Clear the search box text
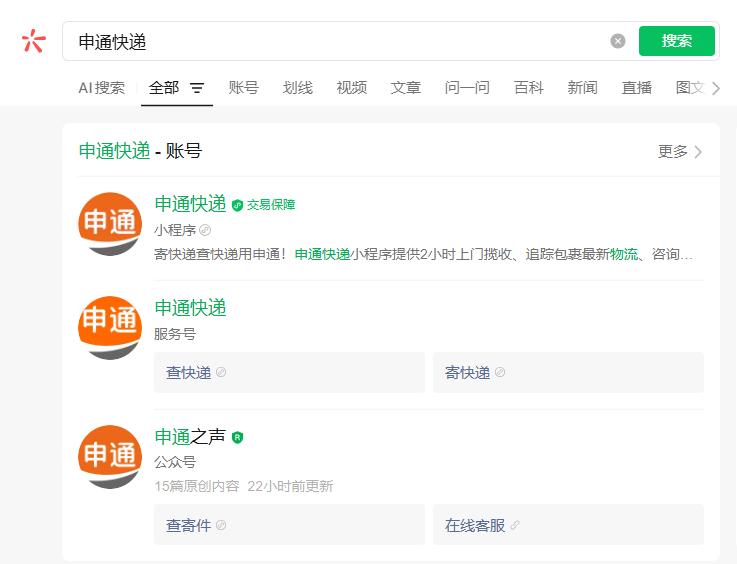 click(x=618, y=41)
